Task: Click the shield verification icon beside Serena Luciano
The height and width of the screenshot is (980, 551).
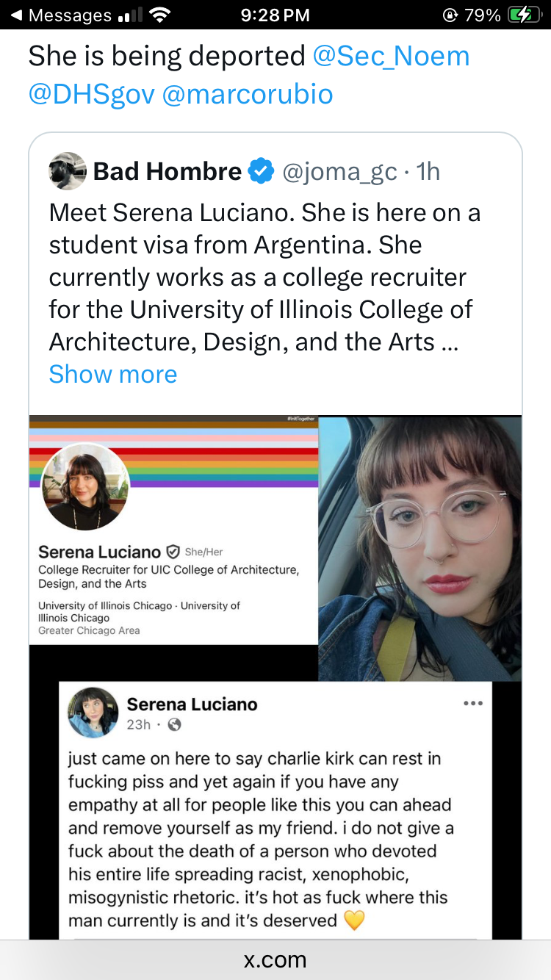Action: (173, 552)
